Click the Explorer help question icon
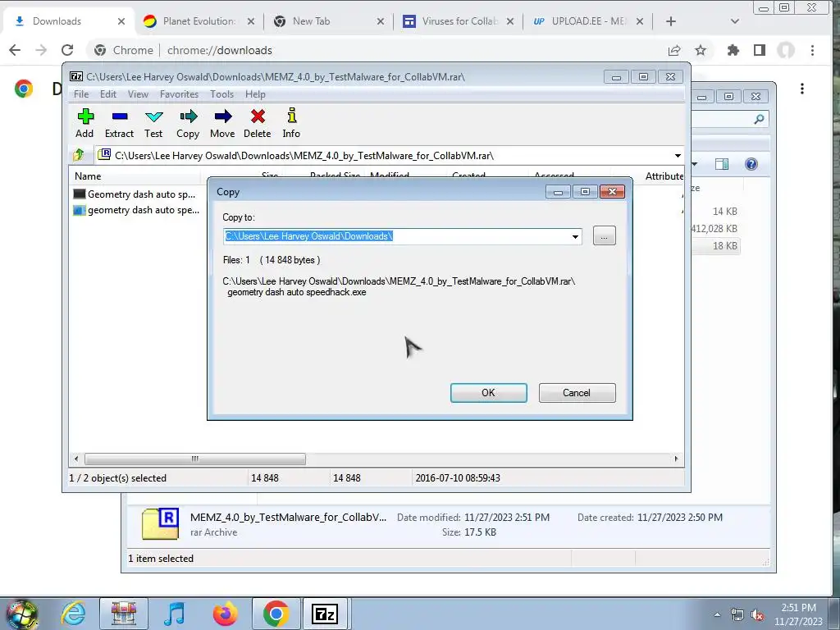The width and height of the screenshot is (840, 630). [x=751, y=164]
